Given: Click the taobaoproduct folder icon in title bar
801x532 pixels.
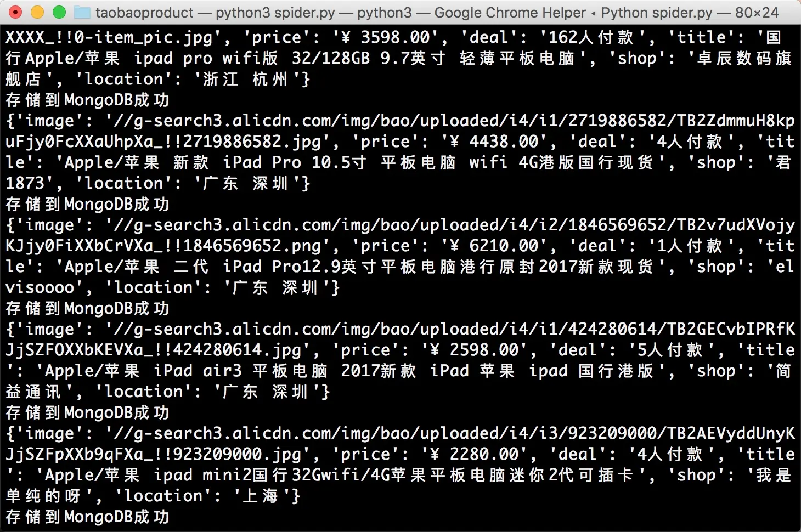Looking at the screenshot, I should [82, 12].
